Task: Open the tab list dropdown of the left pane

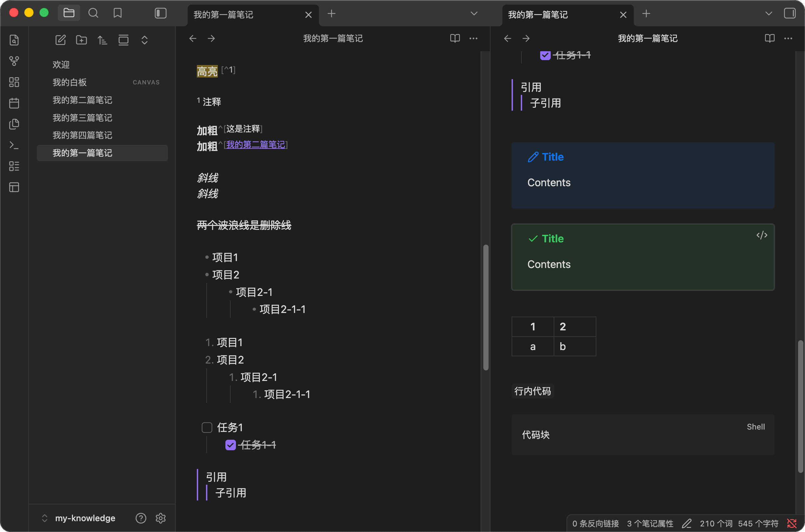Action: [x=474, y=13]
